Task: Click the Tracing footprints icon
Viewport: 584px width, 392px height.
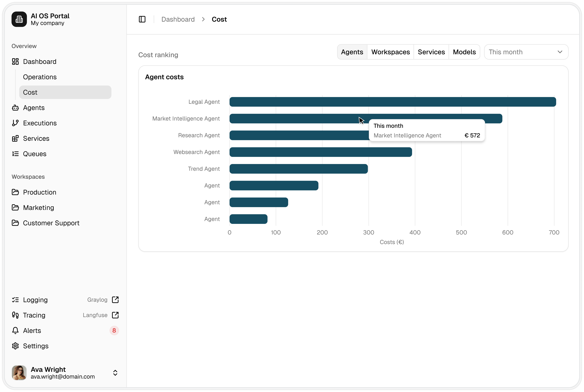Action: pyautogui.click(x=15, y=315)
